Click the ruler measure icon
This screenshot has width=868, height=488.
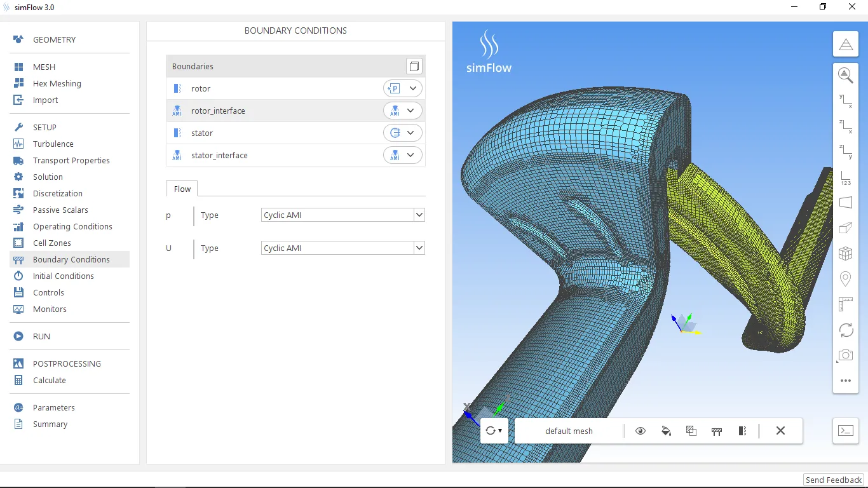point(846,304)
